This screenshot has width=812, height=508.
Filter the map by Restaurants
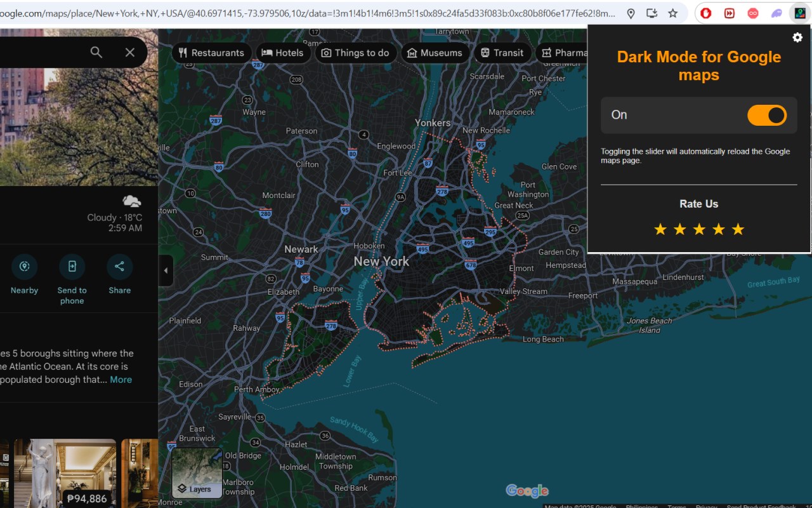(211, 53)
